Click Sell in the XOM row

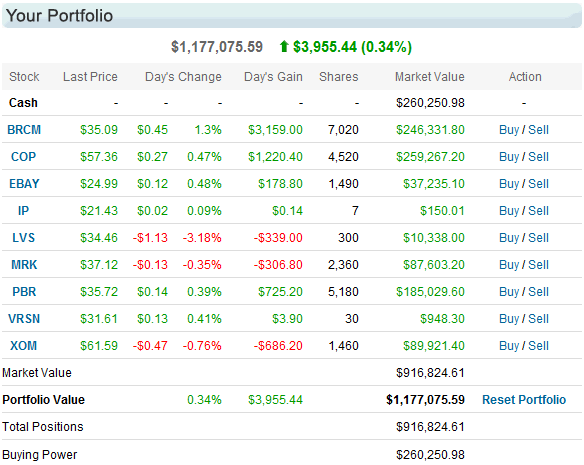[x=539, y=346]
